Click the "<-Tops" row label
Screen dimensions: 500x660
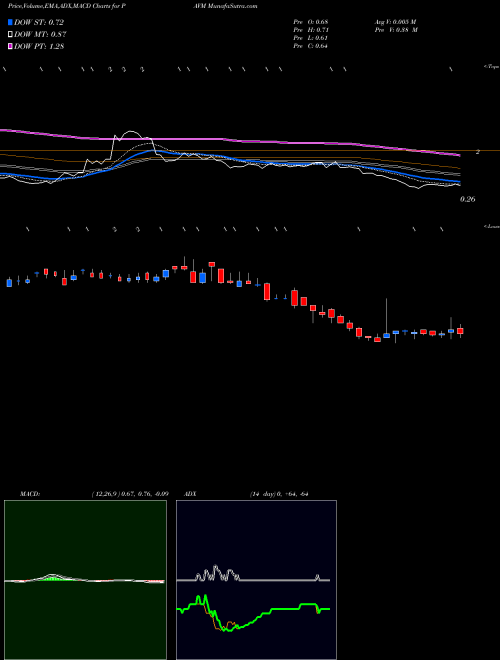point(491,67)
